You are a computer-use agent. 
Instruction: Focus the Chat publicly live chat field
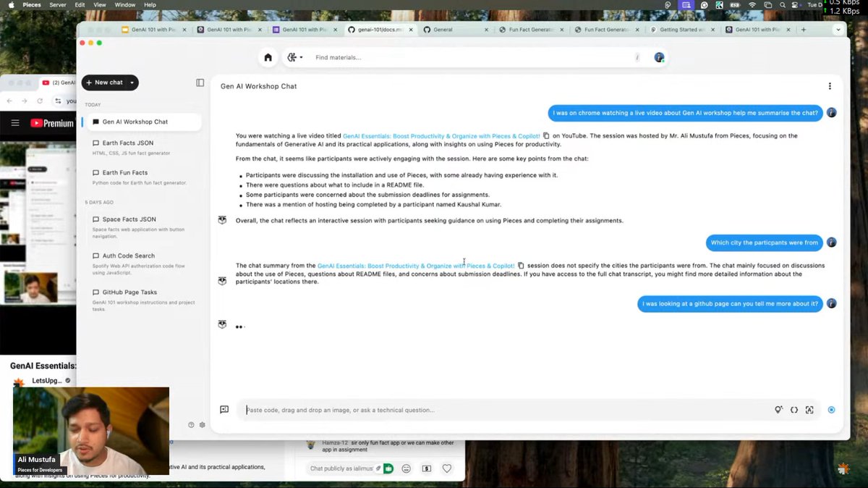pyautogui.click(x=341, y=468)
